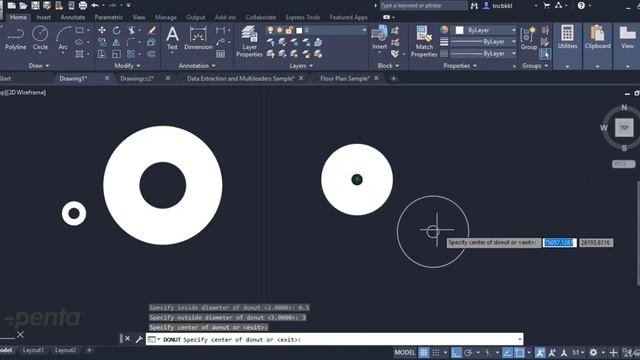This screenshot has height=360, width=640.
Task: Click the status bar settings gear
Action: (593, 353)
